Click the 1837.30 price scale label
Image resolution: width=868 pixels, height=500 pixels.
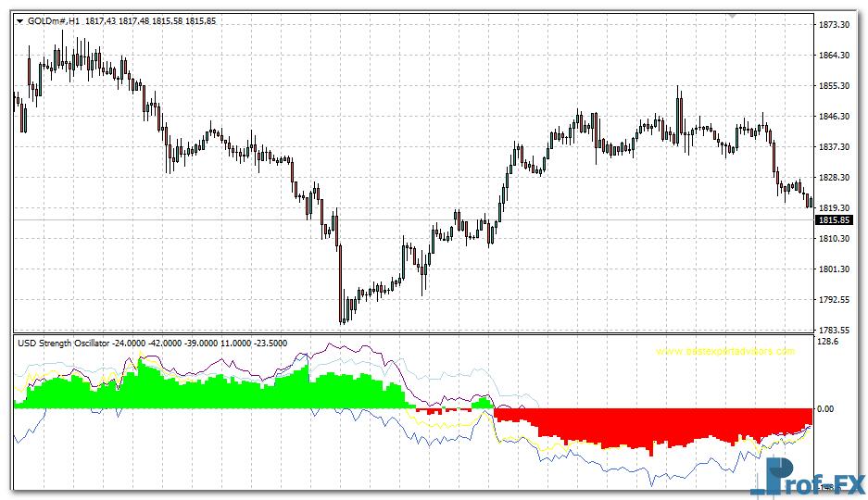(x=835, y=147)
